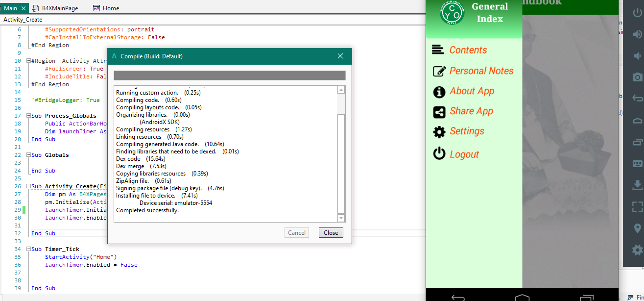Click 'ZipAlign file. (0.61s)' log line
Screen dimensions: 644x301
(143, 181)
